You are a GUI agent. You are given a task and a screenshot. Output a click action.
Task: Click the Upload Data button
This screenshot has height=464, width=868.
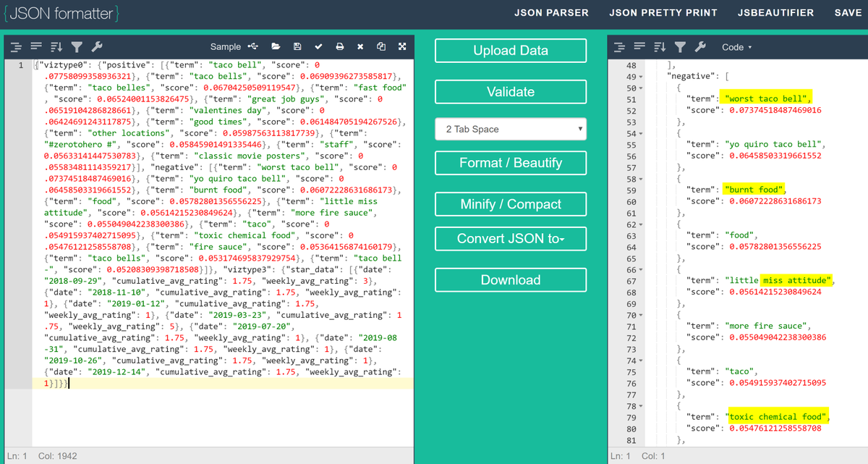click(511, 51)
